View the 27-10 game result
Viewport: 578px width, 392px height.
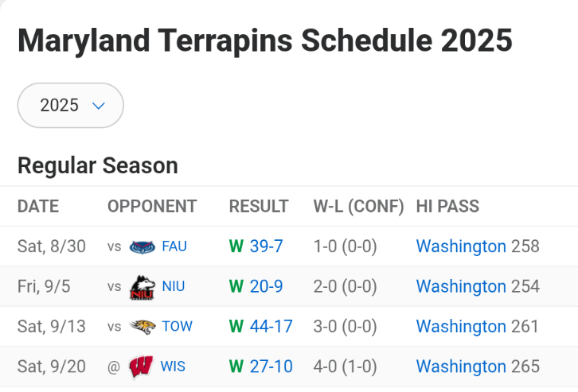tap(271, 367)
